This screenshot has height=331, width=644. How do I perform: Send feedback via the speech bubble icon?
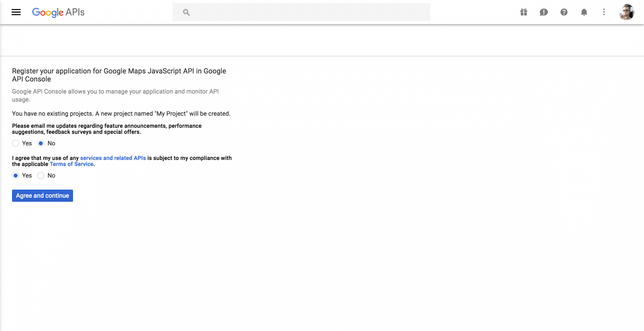(x=544, y=12)
